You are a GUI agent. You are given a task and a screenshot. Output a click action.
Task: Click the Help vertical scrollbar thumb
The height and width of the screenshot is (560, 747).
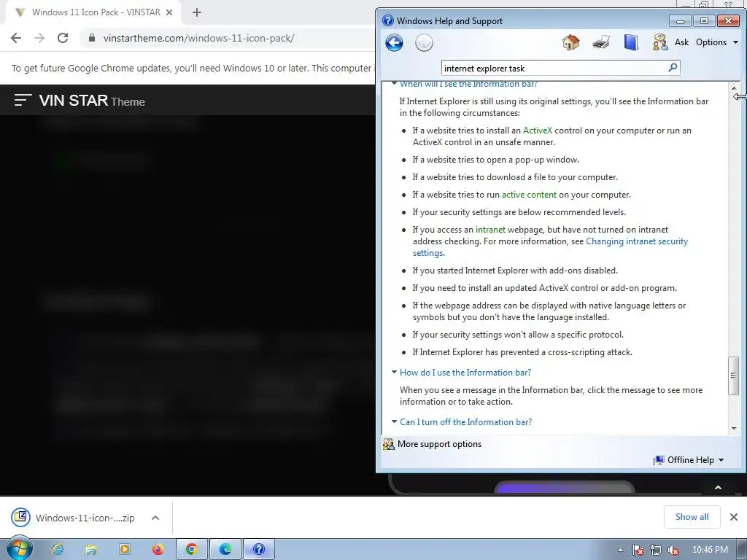pyautogui.click(x=734, y=376)
